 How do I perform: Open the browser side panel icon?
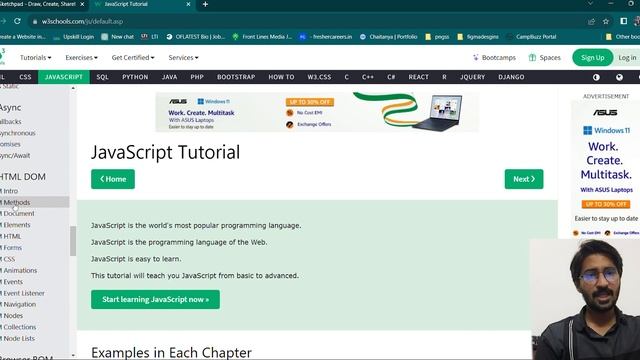coord(623,21)
